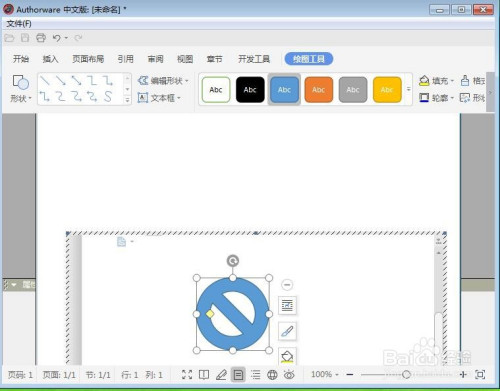The height and width of the screenshot is (391, 500).
Task: Open the 章节 tab
Action: point(214,59)
